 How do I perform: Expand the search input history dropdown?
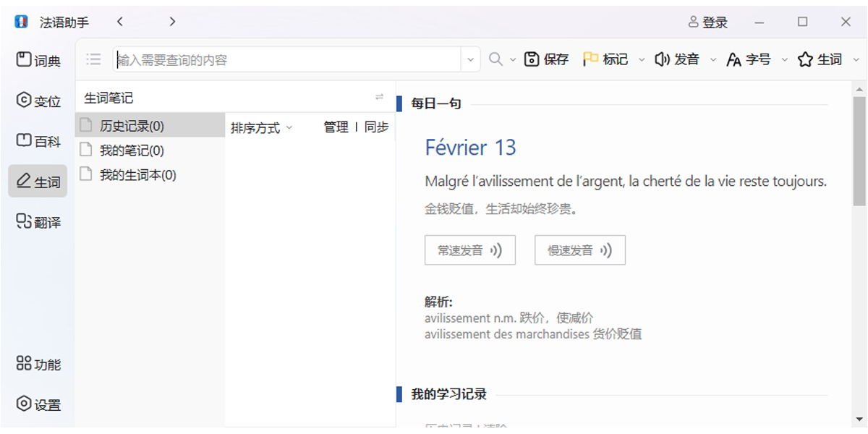coord(471,60)
